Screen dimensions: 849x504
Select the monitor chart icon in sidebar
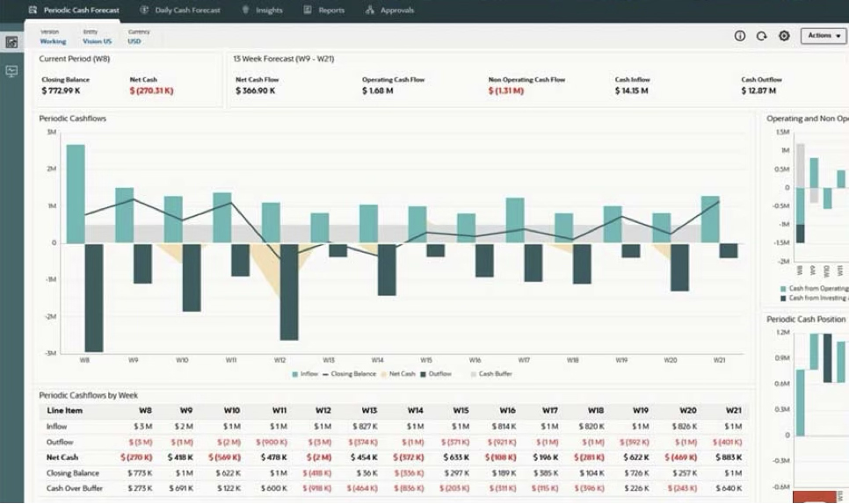click(x=12, y=71)
